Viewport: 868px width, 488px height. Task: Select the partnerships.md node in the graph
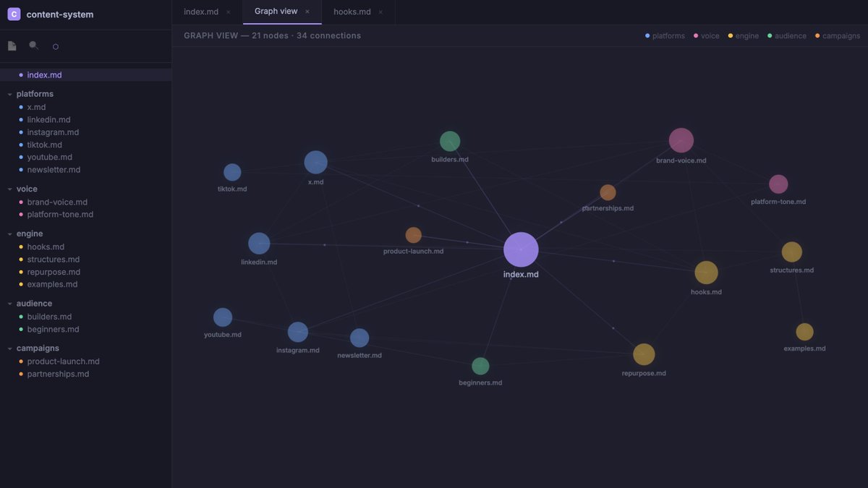tap(608, 192)
